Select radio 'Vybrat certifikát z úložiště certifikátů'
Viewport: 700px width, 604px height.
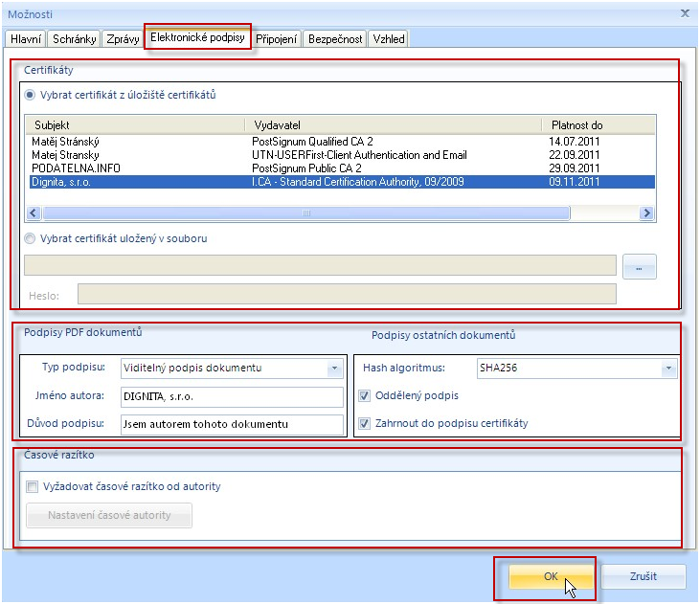pos(30,95)
